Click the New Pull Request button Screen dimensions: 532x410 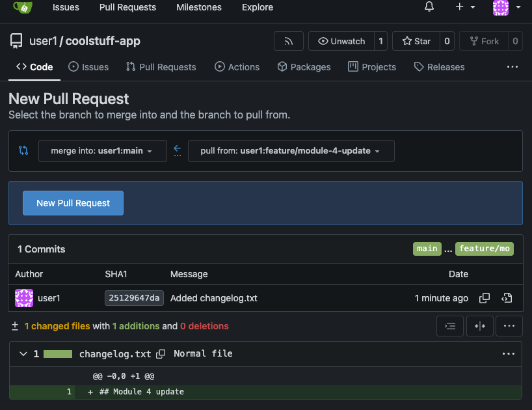pyautogui.click(x=73, y=202)
